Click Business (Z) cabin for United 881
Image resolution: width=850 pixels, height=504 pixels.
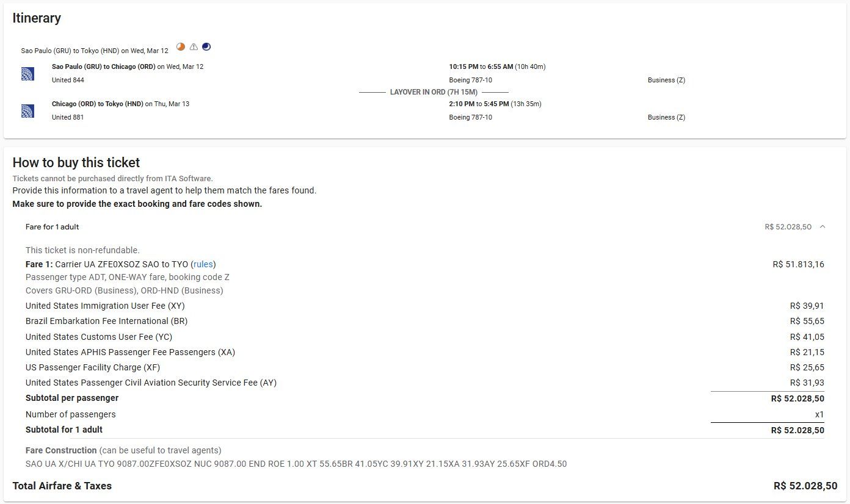[x=666, y=117]
